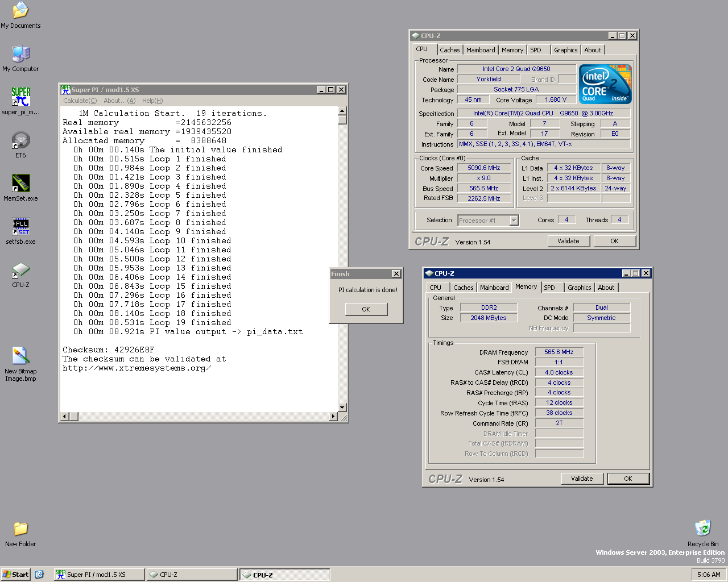Click Core Voltage value 1.680 V
Viewport: 728px width, 582px height.
point(556,100)
